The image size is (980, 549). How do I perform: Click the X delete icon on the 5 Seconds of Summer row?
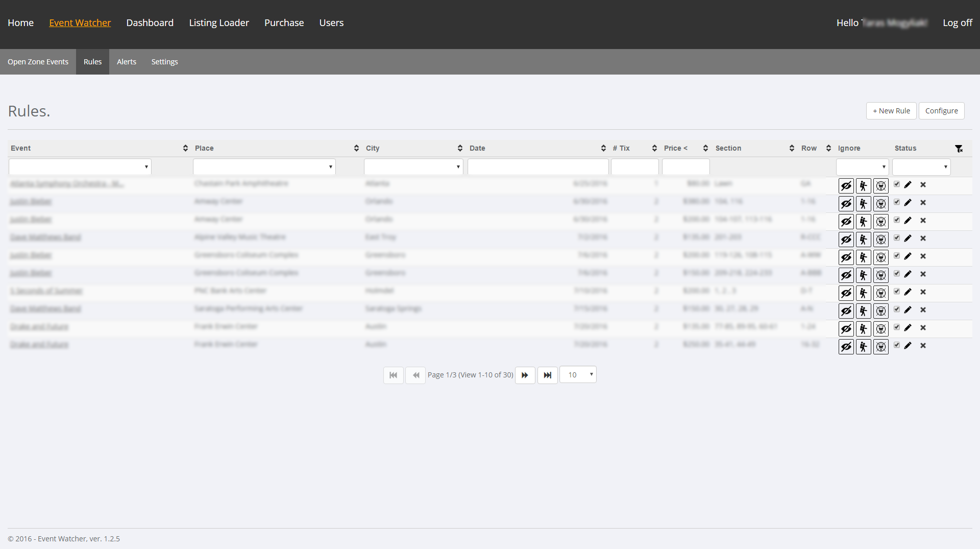[923, 292]
